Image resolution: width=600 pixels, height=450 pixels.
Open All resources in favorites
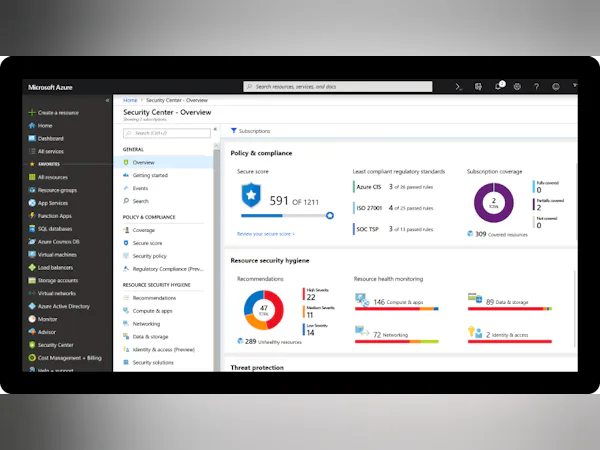[x=48, y=177]
